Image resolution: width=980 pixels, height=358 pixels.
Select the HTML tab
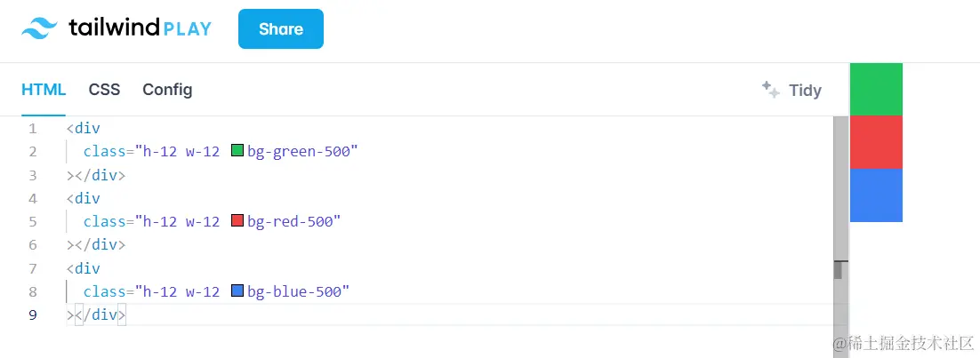(x=44, y=90)
